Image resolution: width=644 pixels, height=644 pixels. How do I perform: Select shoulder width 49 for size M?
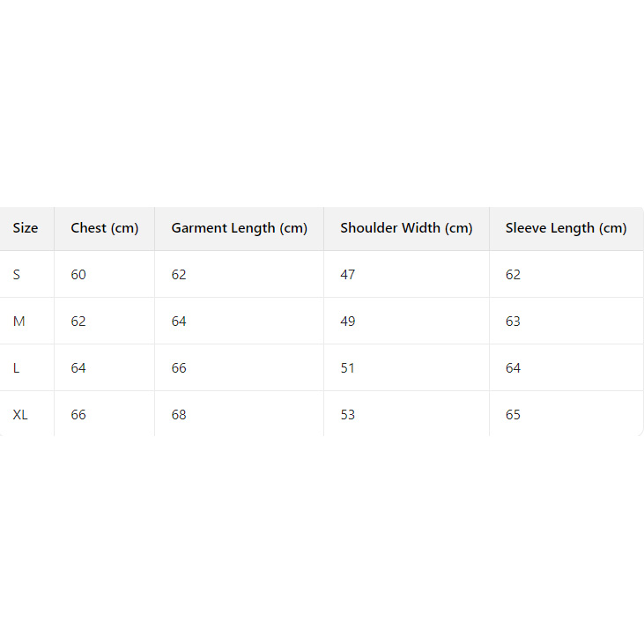348,322
